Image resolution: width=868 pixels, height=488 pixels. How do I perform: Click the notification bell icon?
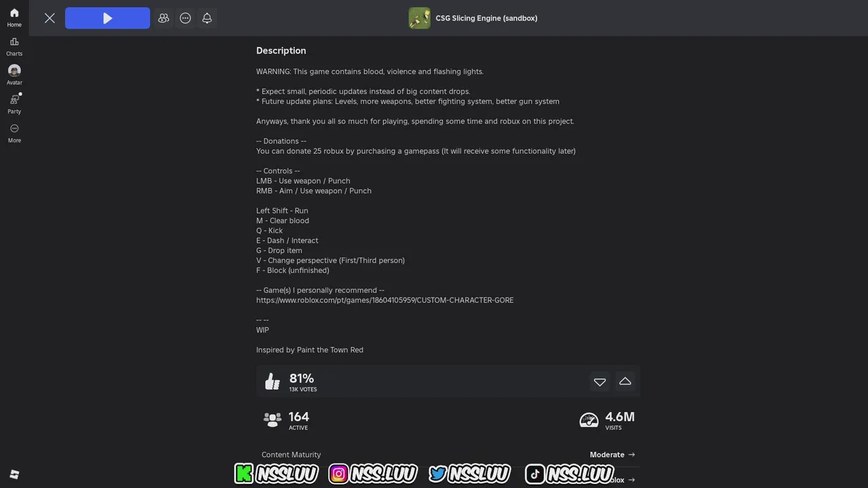207,18
